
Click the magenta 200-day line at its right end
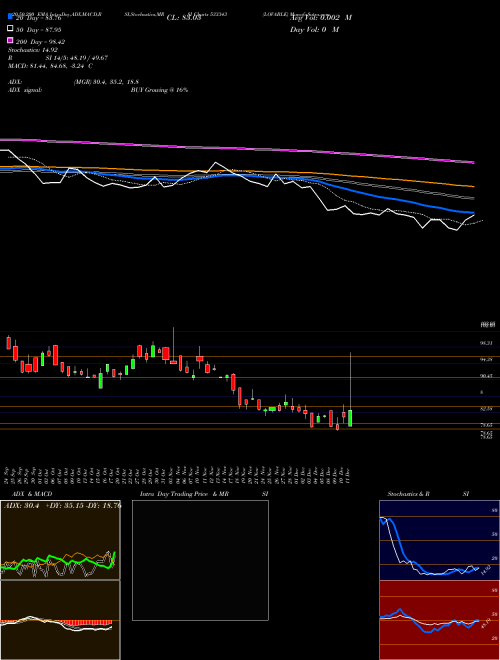pyautogui.click(x=472, y=162)
